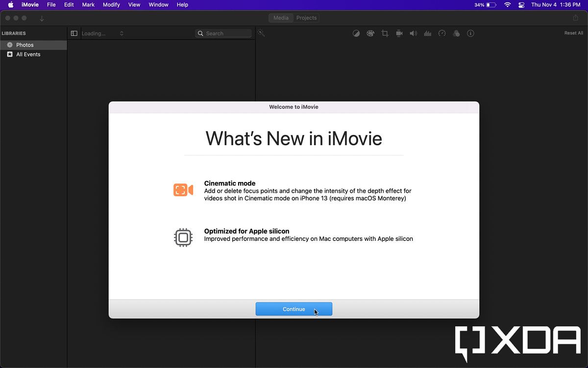
Task: Click the "Welcome to iMovie" dialog title
Action: 294,107
